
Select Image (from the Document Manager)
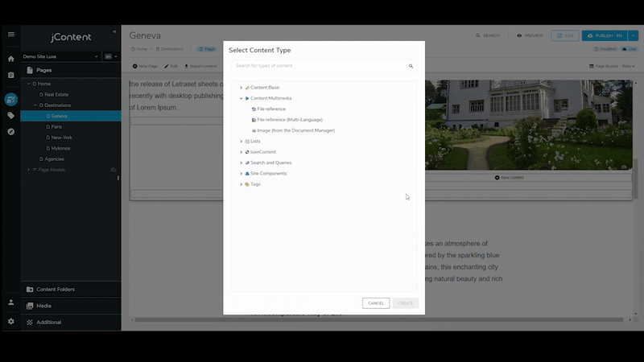click(x=295, y=130)
